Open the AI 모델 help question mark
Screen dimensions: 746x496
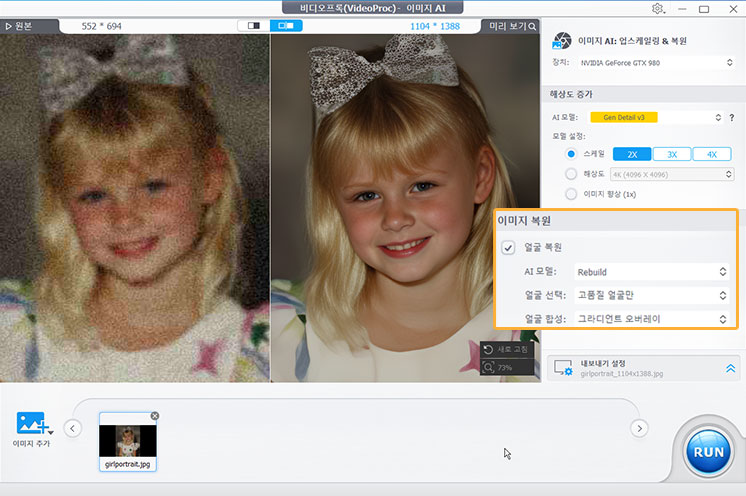[x=732, y=117]
